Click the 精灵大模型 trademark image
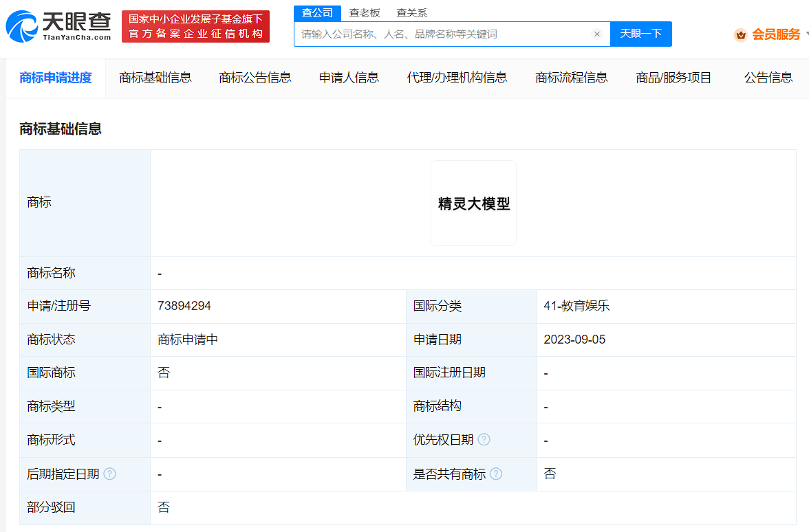Viewport: 809px width, 532px height. [473, 203]
